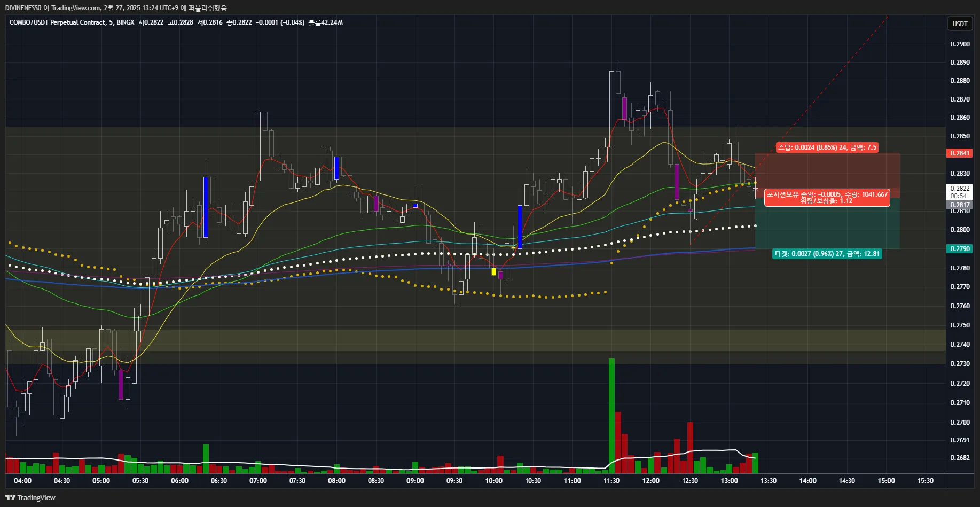980x507 pixels.
Task: Click the 10:30 time axis label
Action: tap(533, 481)
